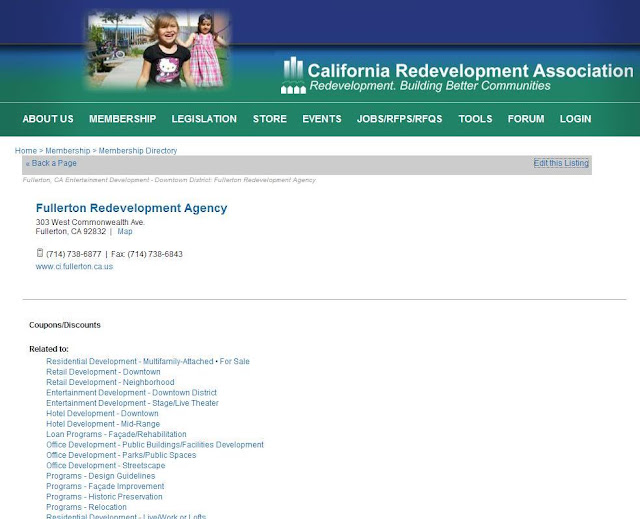Open Programs - Historic Preservation link

(x=104, y=497)
